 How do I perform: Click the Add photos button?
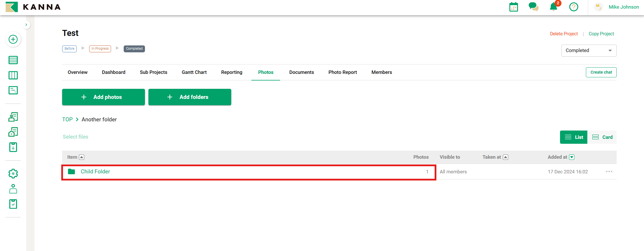(x=103, y=97)
